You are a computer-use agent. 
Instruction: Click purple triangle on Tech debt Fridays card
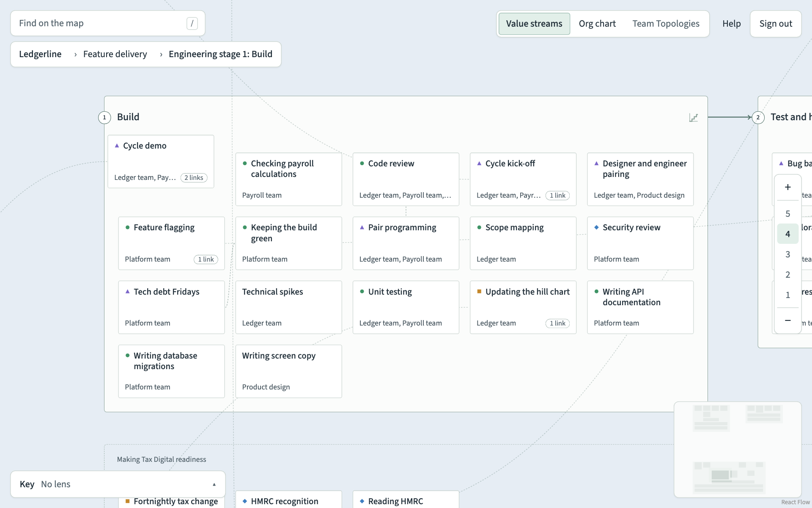pyautogui.click(x=128, y=292)
